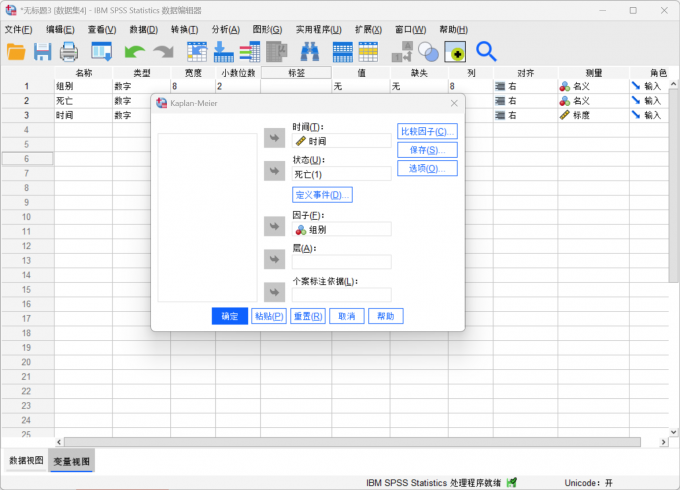Click the 重置 button
This screenshot has width=680, height=490.
(308, 316)
